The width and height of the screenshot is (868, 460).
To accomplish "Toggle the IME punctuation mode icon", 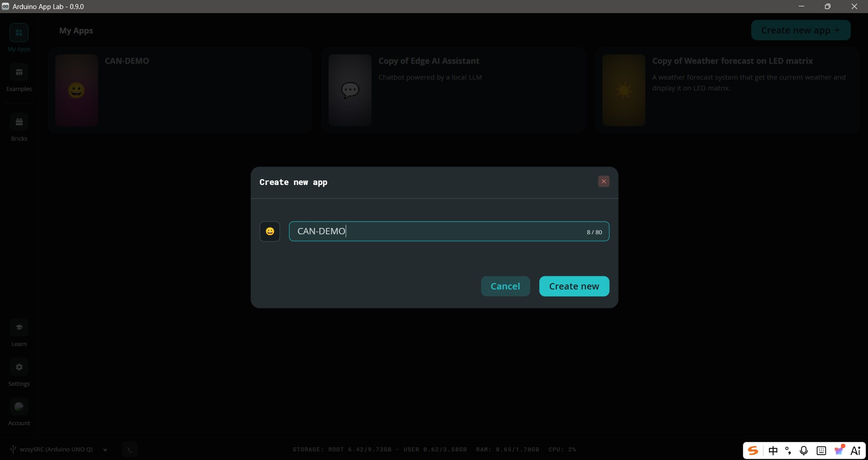I will (788, 451).
